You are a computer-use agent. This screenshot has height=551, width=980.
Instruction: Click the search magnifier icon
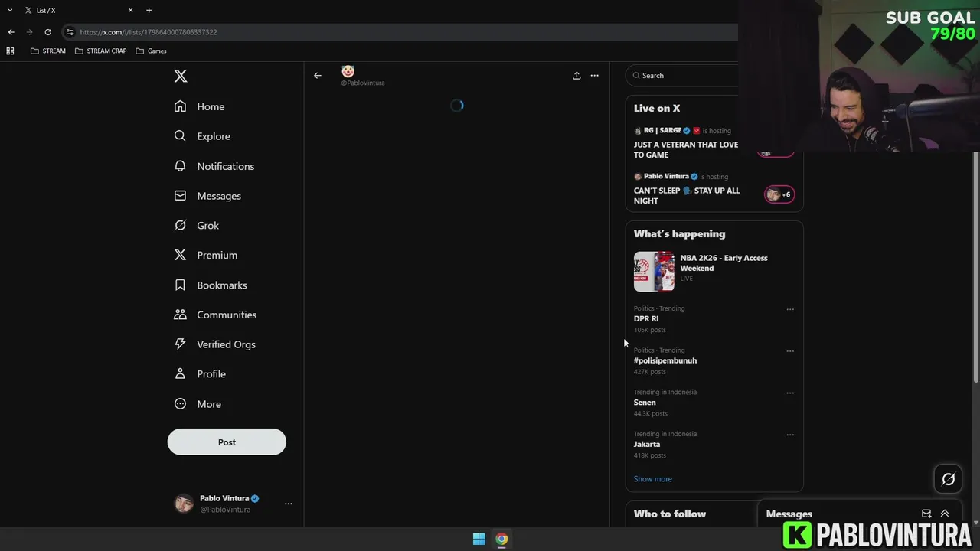(x=635, y=76)
